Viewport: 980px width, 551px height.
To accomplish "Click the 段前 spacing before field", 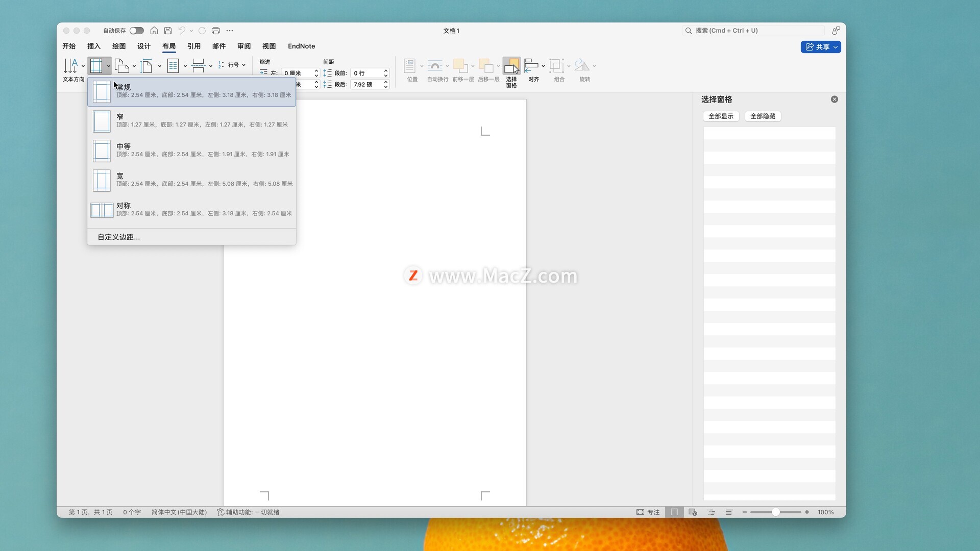I will tap(366, 73).
